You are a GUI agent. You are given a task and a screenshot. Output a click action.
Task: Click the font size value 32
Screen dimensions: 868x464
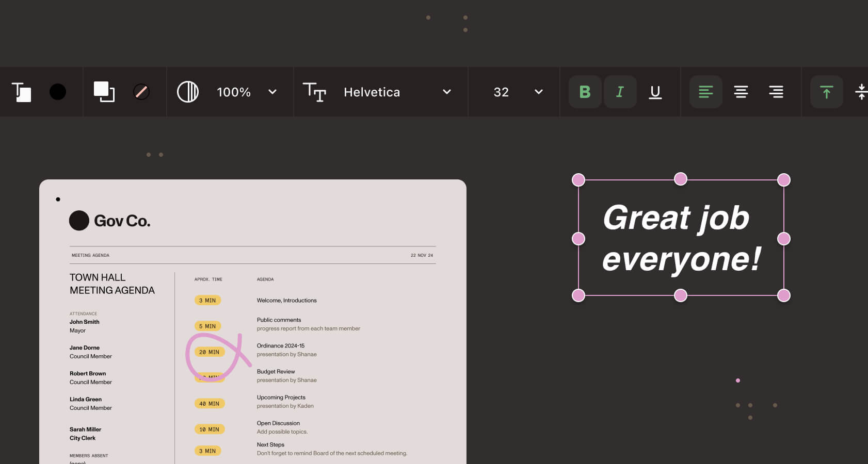tap(501, 92)
